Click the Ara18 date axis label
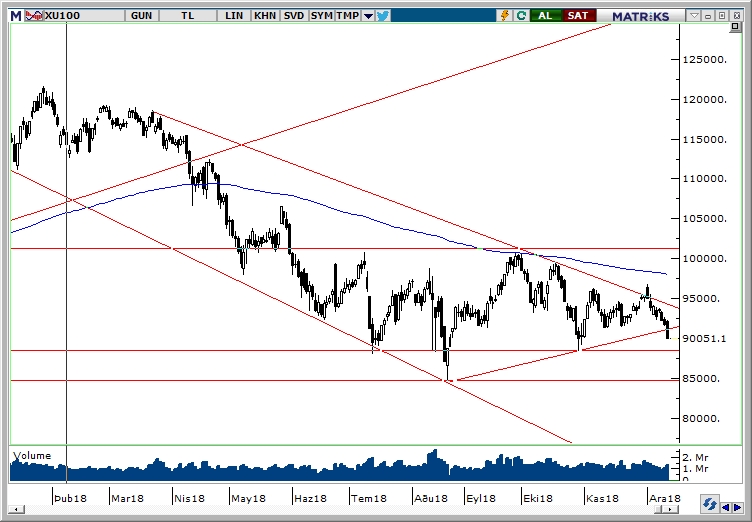Image resolution: width=752 pixels, height=522 pixels. point(665,498)
